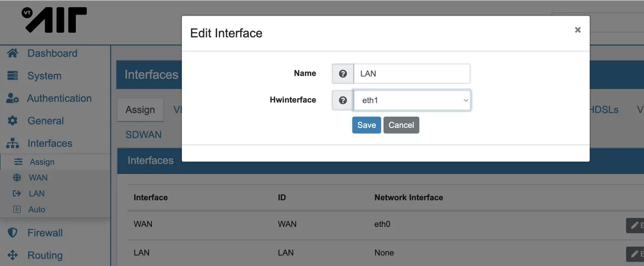Click the Auto play icon in sidebar

point(17,209)
